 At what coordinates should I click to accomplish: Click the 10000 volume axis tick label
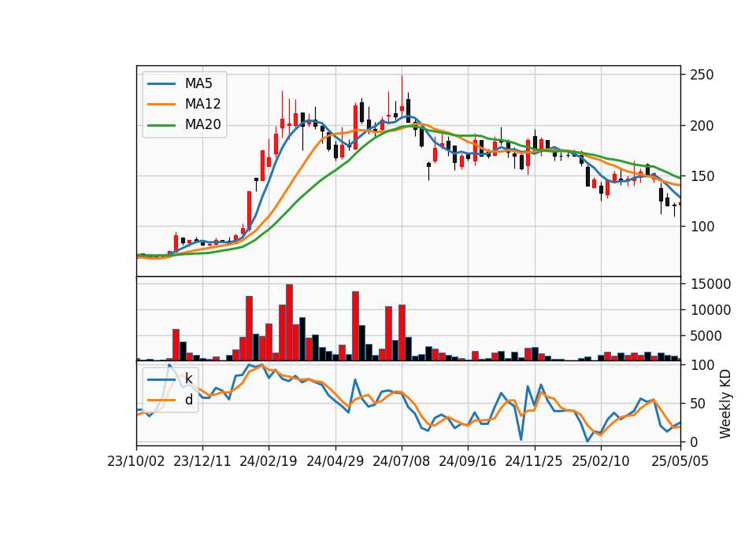[x=710, y=310]
